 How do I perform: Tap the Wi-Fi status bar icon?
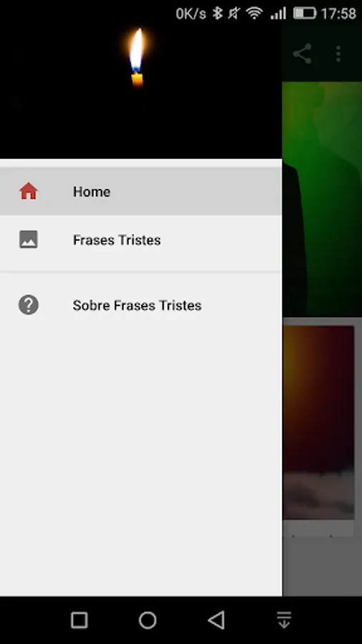(255, 14)
